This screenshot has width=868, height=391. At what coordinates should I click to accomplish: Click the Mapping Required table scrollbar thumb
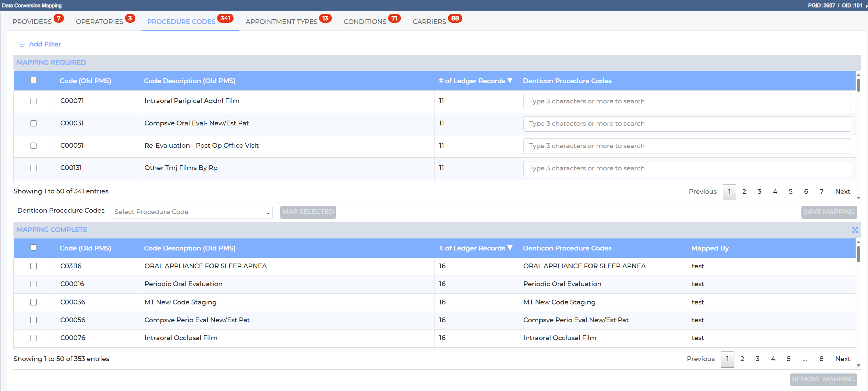click(x=858, y=85)
